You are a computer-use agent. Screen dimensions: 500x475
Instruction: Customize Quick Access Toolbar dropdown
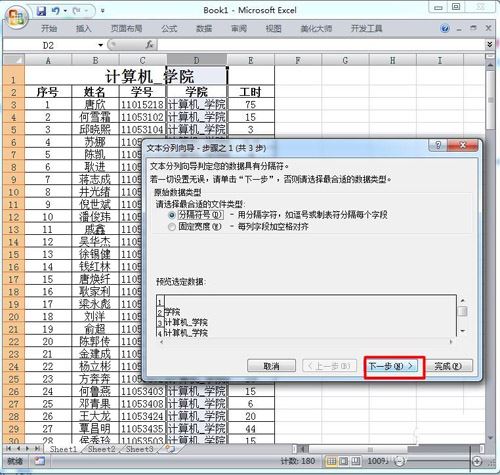(x=102, y=11)
